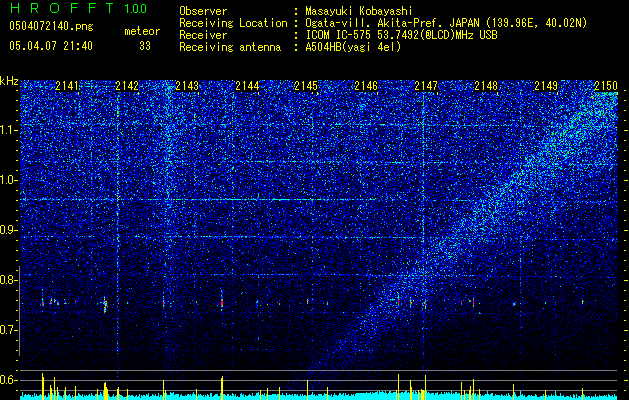
Task: Select the 2146 time marker
Action: tap(366, 86)
